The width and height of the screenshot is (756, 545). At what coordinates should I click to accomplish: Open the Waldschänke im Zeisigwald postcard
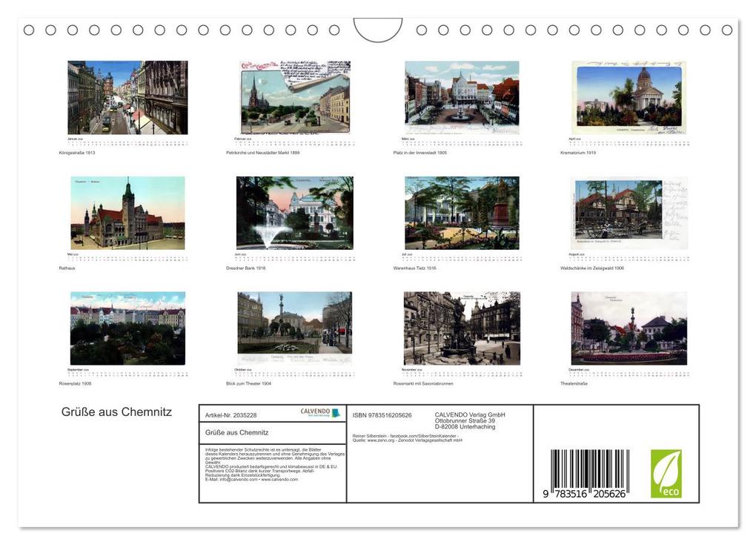click(629, 212)
